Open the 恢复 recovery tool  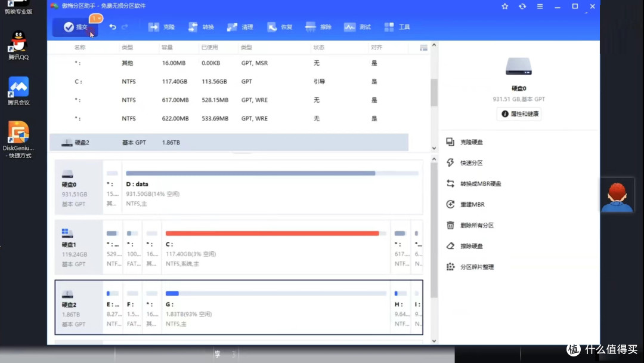click(x=279, y=27)
